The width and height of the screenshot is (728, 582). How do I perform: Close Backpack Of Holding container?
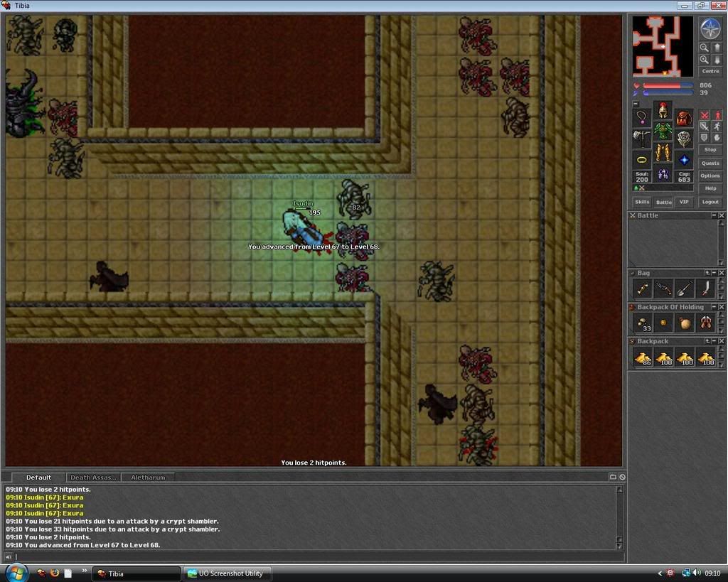[x=721, y=307]
